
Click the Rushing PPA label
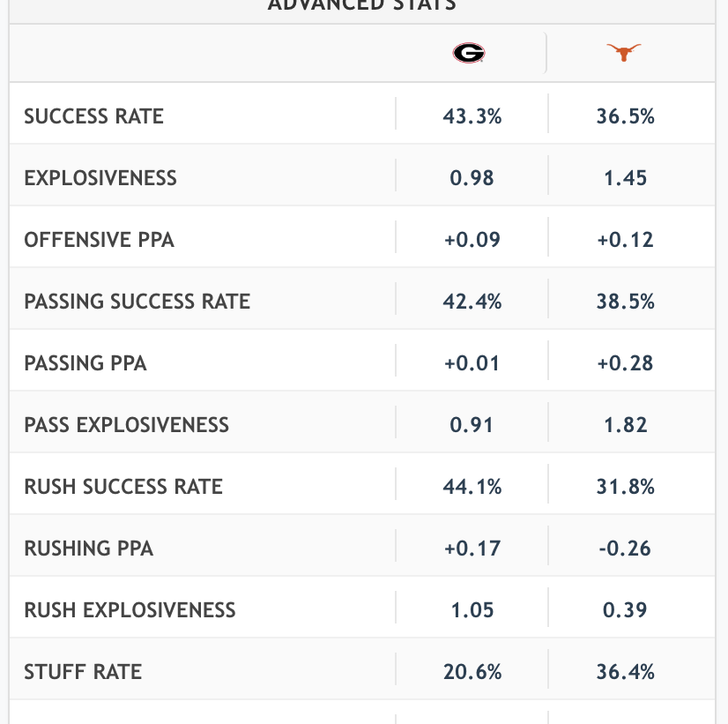(89, 549)
